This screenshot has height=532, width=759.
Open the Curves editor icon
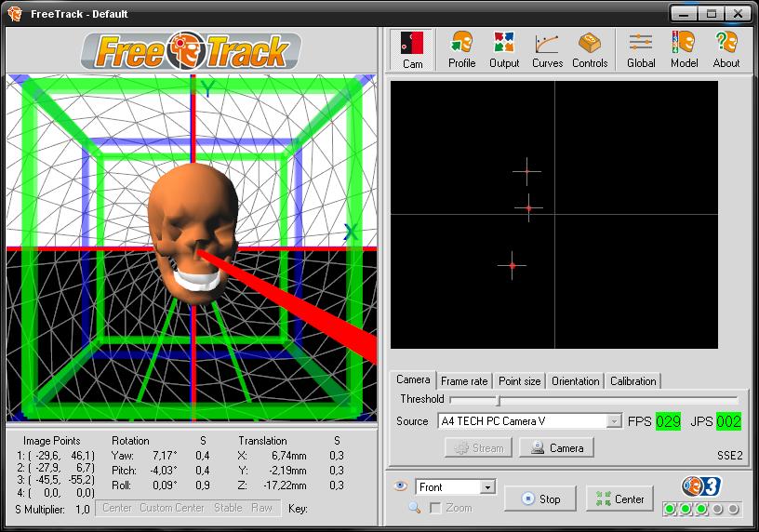pyautogui.click(x=547, y=50)
